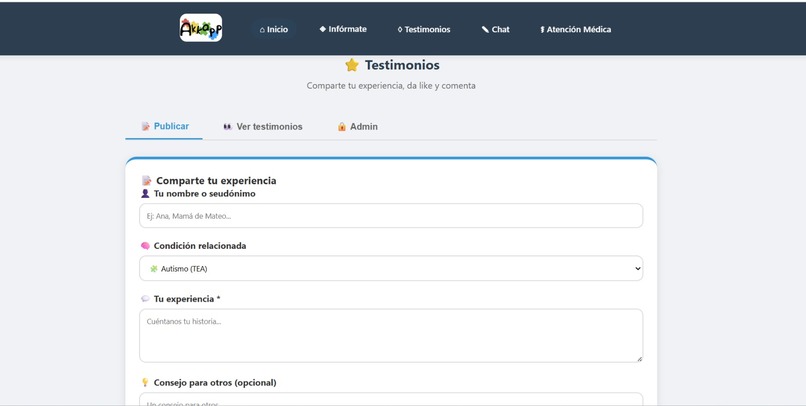This screenshot has width=806, height=406.
Task: Click the lightbulb icon by Consejo para otros
Action: click(x=145, y=382)
